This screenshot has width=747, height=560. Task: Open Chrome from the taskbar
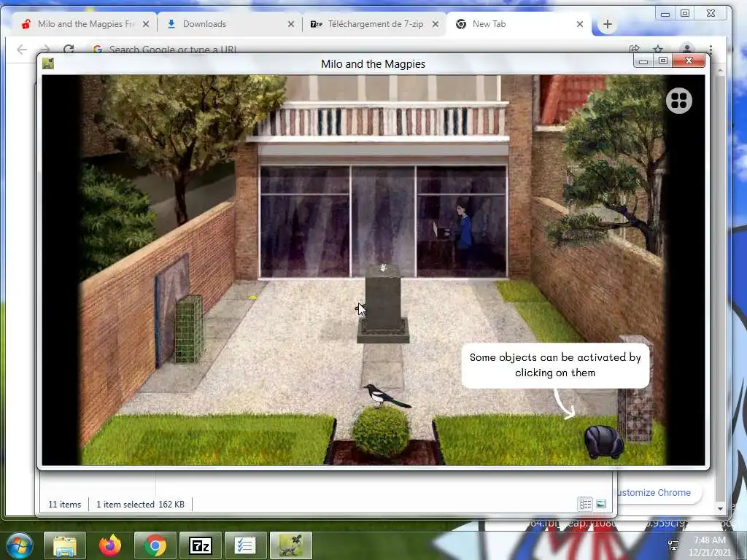[155, 545]
